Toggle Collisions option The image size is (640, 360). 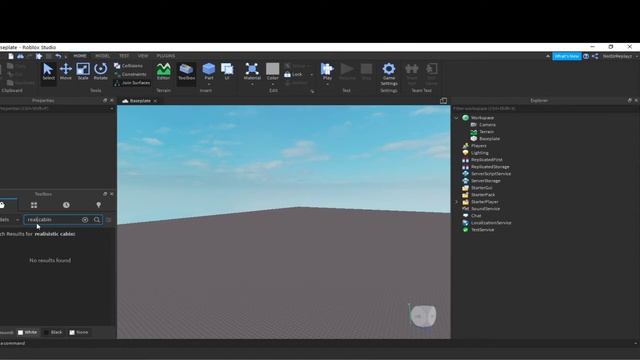click(129, 66)
